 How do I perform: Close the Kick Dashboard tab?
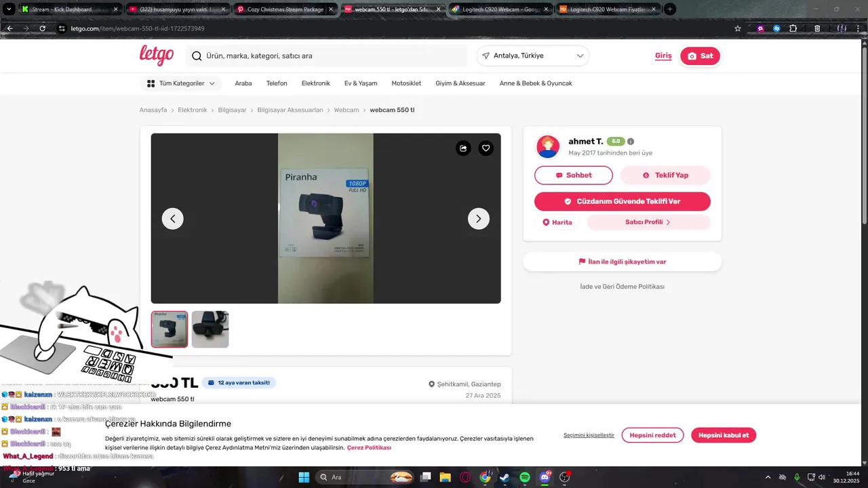115,9
